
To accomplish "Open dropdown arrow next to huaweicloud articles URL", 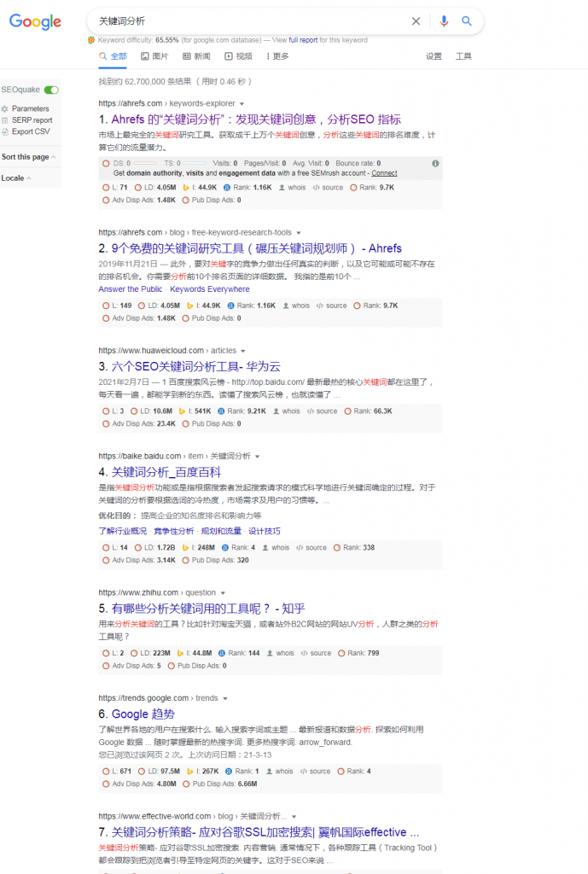I will [243, 351].
